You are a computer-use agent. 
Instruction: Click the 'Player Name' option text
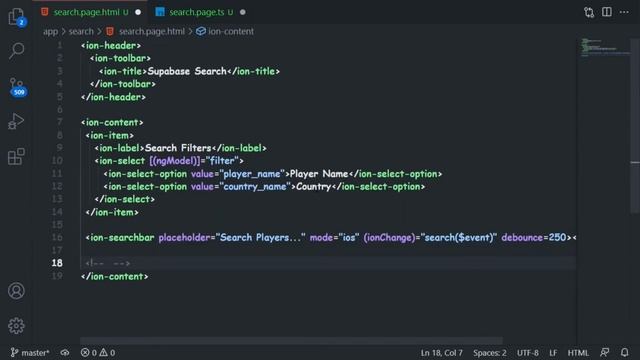(319, 174)
